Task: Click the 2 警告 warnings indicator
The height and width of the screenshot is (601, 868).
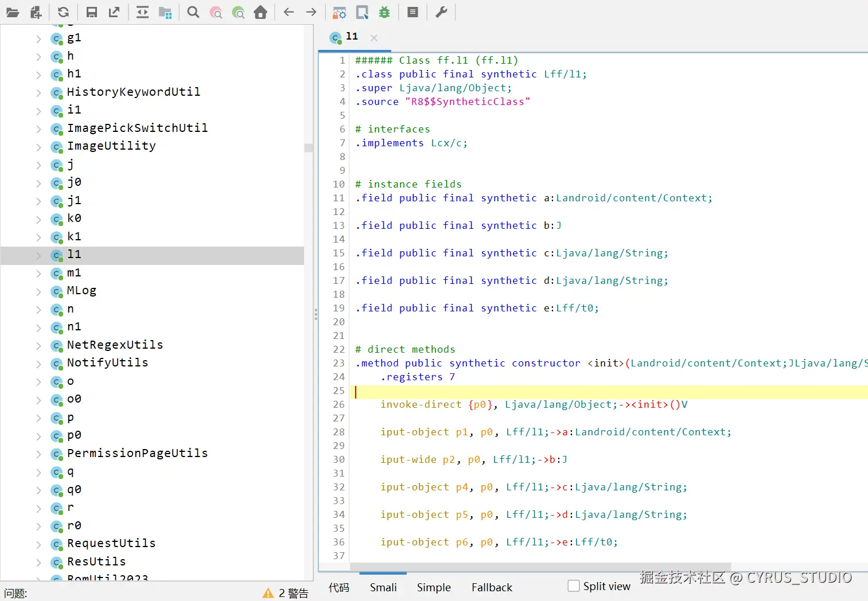Action: [x=286, y=593]
